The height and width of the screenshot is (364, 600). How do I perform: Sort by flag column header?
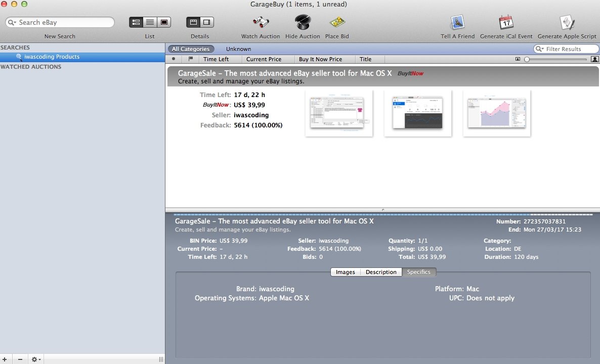click(x=191, y=59)
